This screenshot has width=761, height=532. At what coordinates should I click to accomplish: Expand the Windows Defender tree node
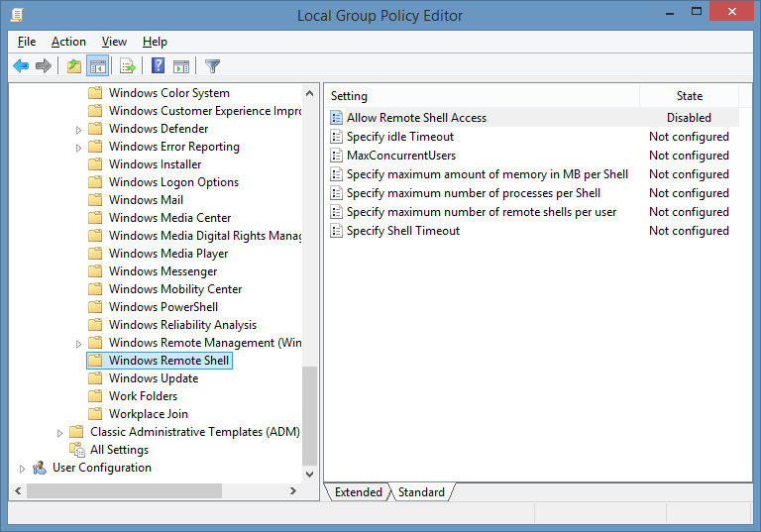point(78,130)
